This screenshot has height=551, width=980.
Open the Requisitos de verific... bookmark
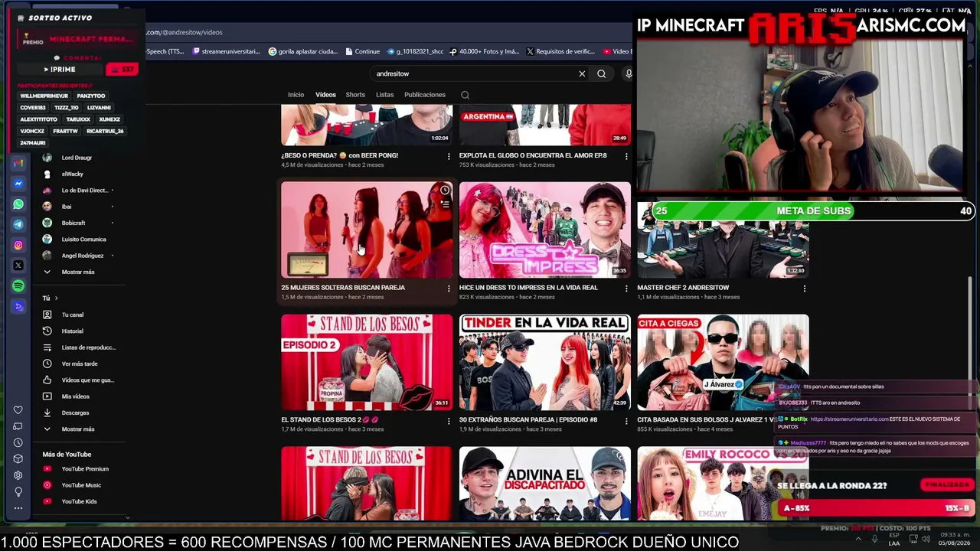pyautogui.click(x=560, y=51)
